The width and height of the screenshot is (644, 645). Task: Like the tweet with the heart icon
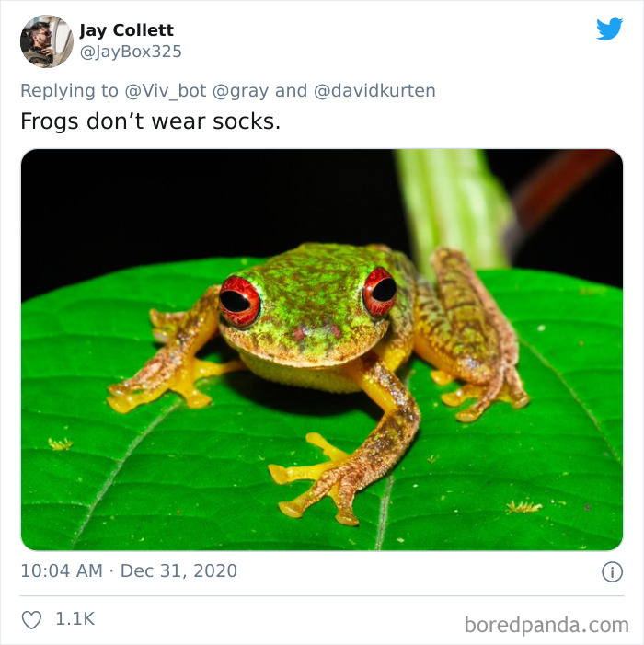point(31,620)
